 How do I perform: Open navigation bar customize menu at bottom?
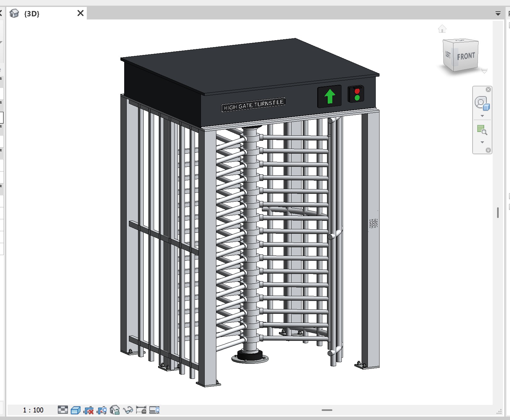click(x=488, y=150)
